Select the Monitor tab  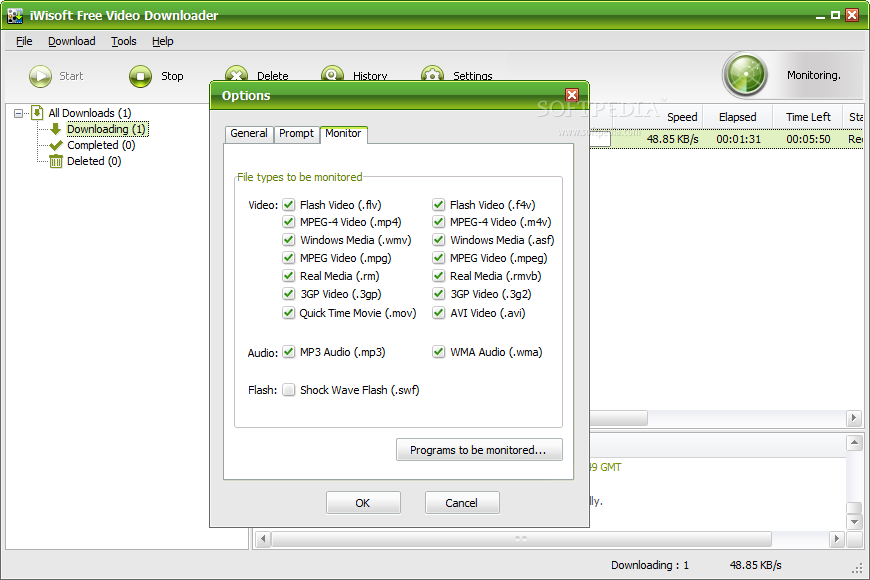coord(343,133)
